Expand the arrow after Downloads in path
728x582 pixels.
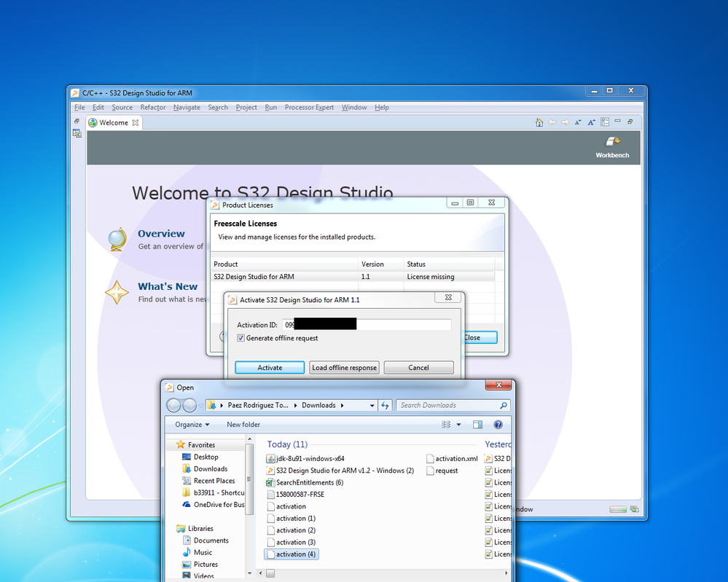click(343, 406)
